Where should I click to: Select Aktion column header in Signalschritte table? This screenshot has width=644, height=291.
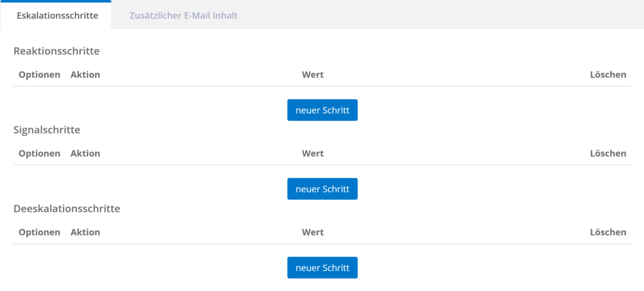[86, 153]
